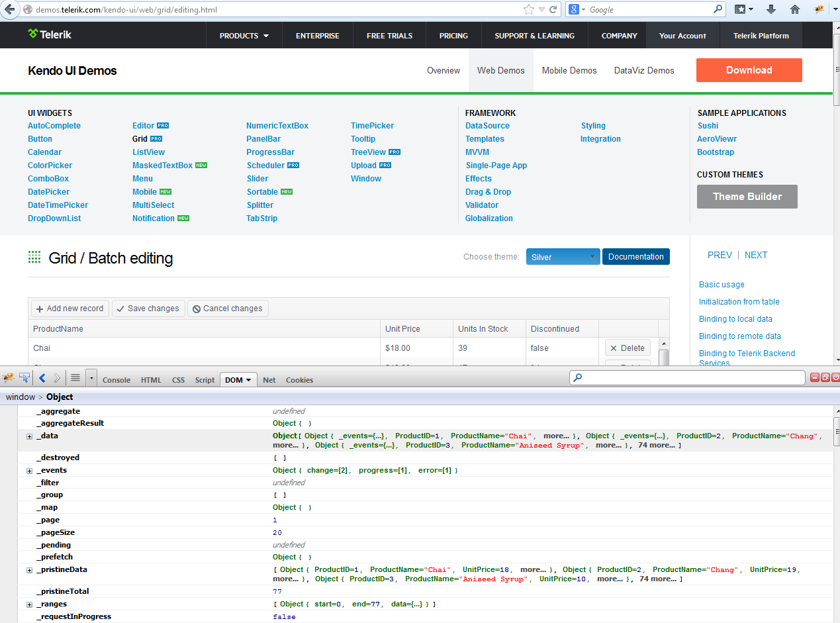Click the grid dots icon beside Batch editing

(34, 258)
